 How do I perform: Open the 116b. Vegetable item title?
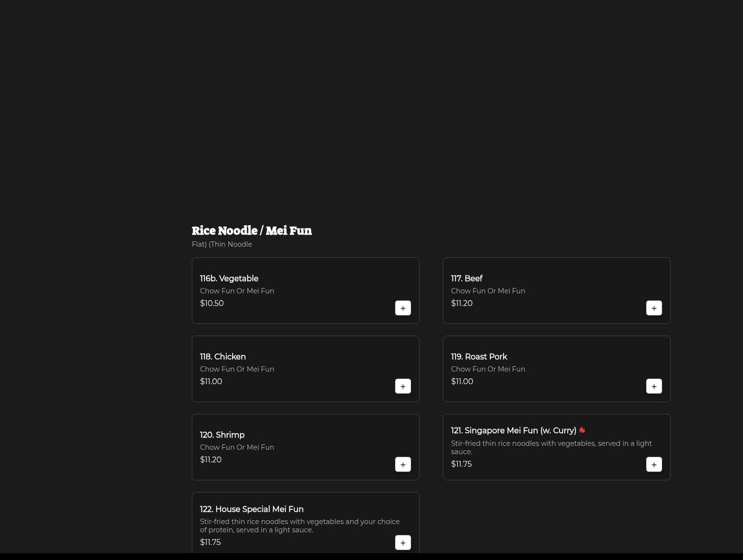[229, 278]
